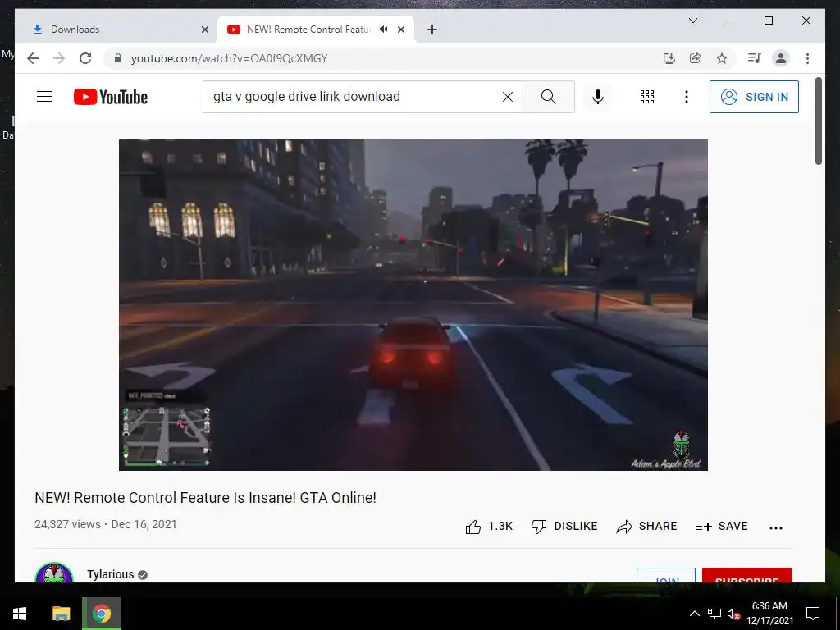Click the Chrome taskbar icon
Viewport: 840px width, 630px height.
point(102,614)
